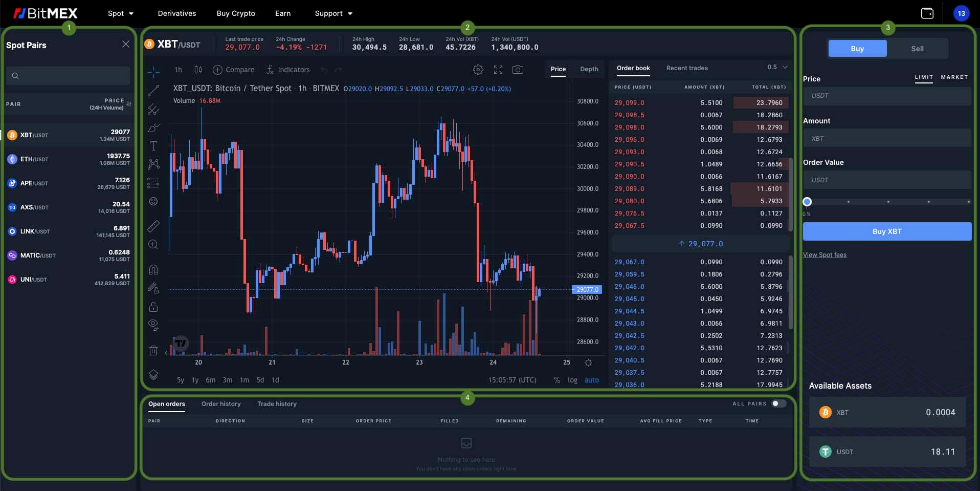Image resolution: width=980 pixels, height=491 pixels.
Task: Switch to the Recent trades tab
Action: coord(687,68)
